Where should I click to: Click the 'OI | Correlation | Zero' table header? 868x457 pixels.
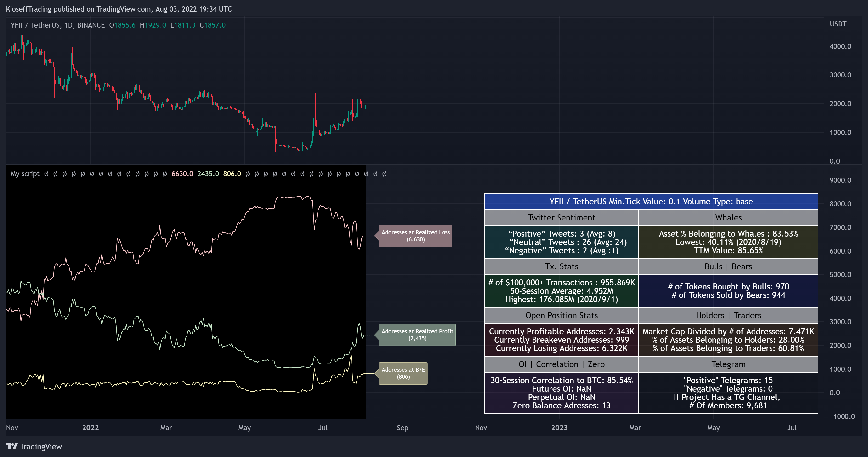coord(561,364)
